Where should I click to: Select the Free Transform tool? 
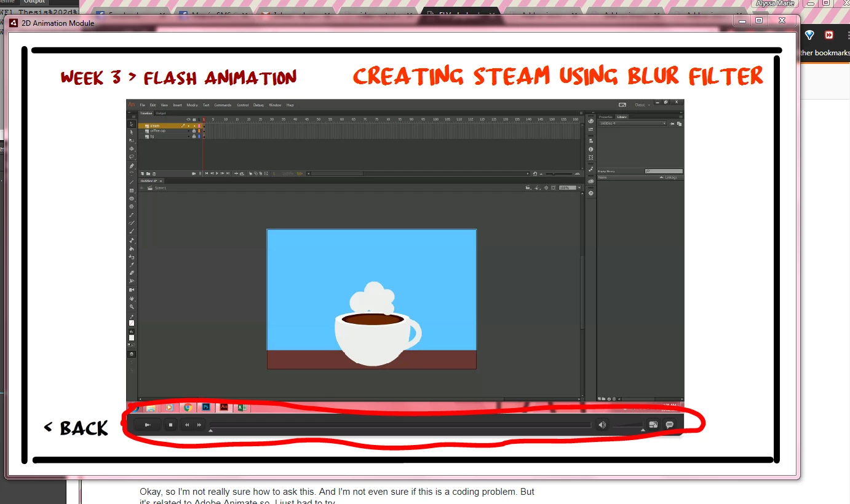click(x=132, y=140)
